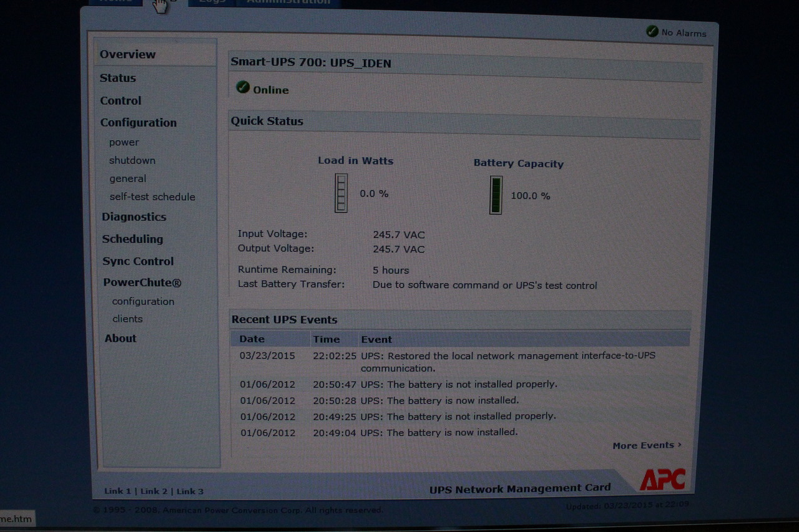Click the Quick Status heading
The width and height of the screenshot is (799, 532).
(267, 121)
